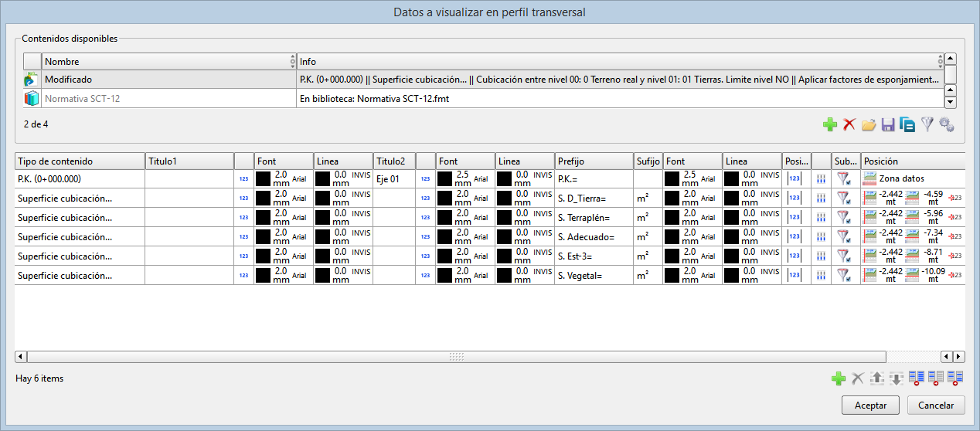Click '-4.59 mt' position value
The image size is (980, 431).
(934, 198)
